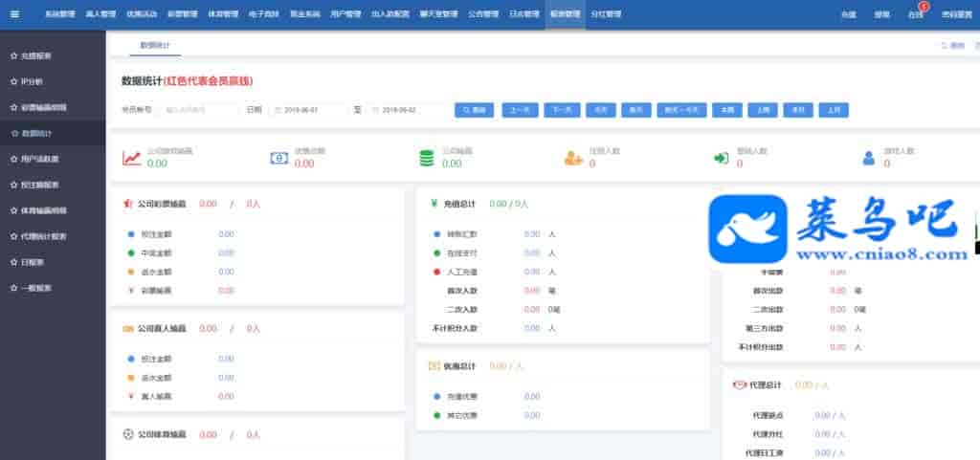Screen dimensions: 980x460
Task: Select 分红管理 in the top navigation
Action: pos(606,14)
